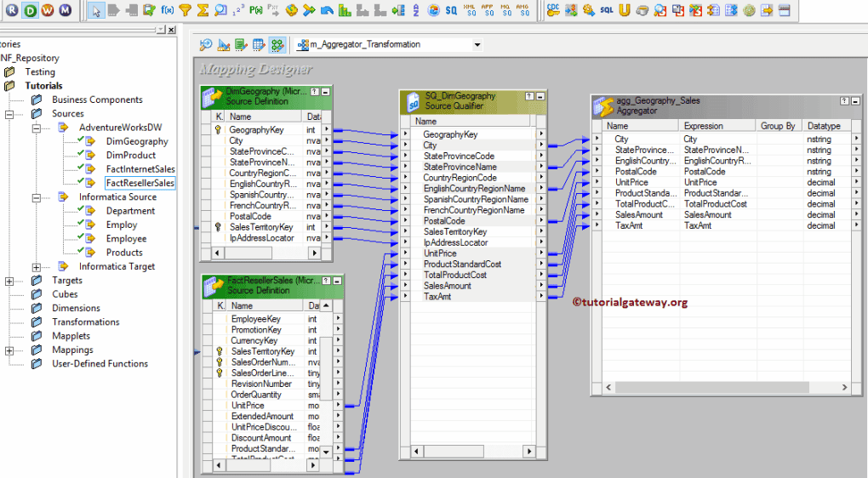
Task: Click the Expression column header in the Aggregator
Action: coord(717,126)
